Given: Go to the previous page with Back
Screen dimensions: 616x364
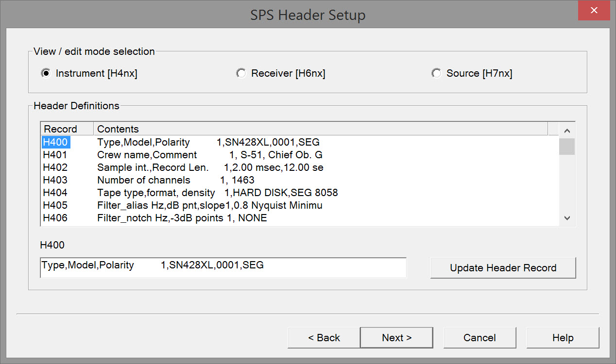Looking at the screenshot, I should click(x=324, y=338).
